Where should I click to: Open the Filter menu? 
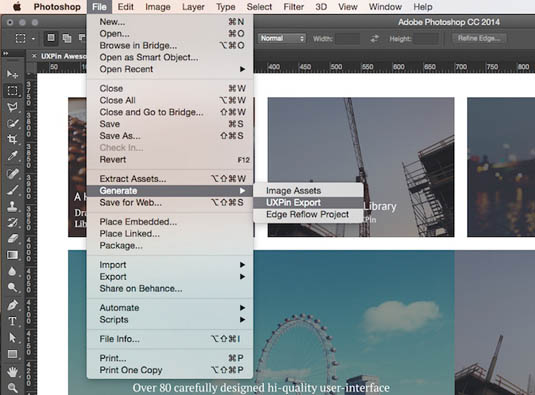[293, 7]
